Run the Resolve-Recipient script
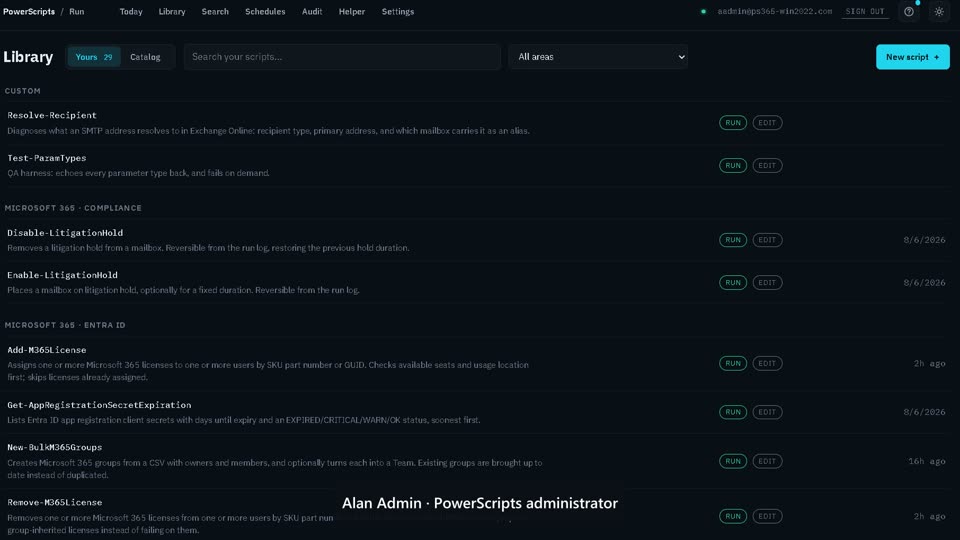The height and width of the screenshot is (540, 960). pos(733,123)
